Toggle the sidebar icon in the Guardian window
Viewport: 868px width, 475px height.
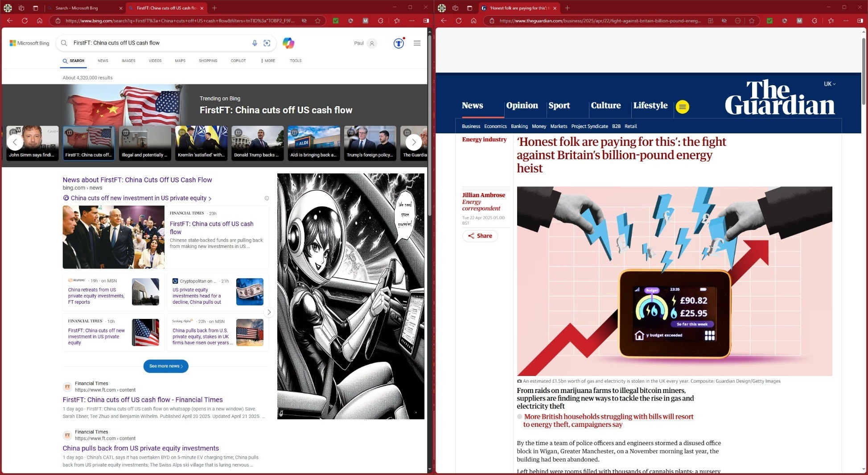(x=860, y=21)
